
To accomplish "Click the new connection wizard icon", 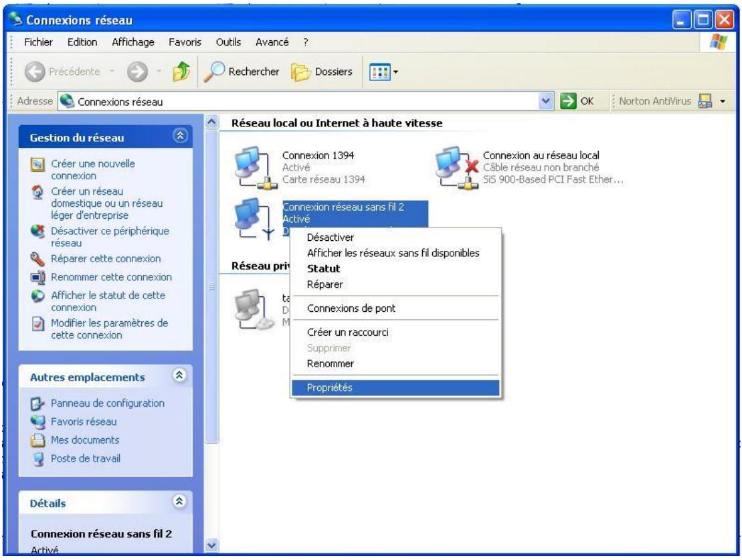I will [37, 165].
